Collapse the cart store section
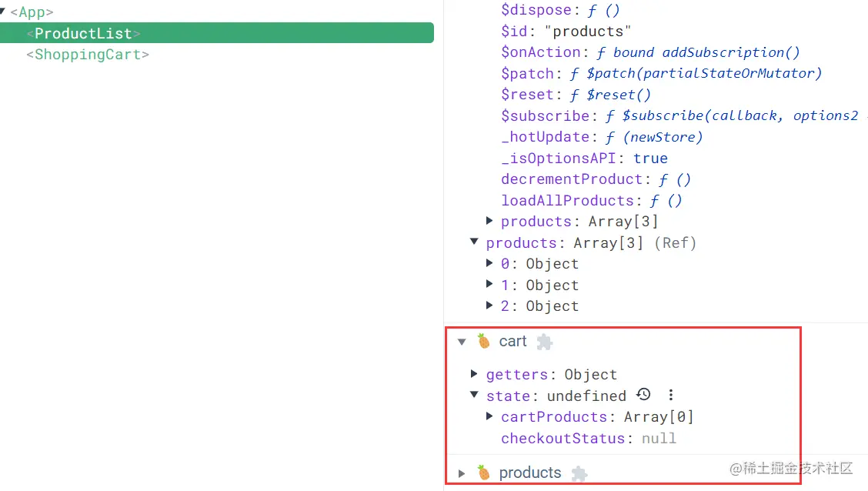 462,342
